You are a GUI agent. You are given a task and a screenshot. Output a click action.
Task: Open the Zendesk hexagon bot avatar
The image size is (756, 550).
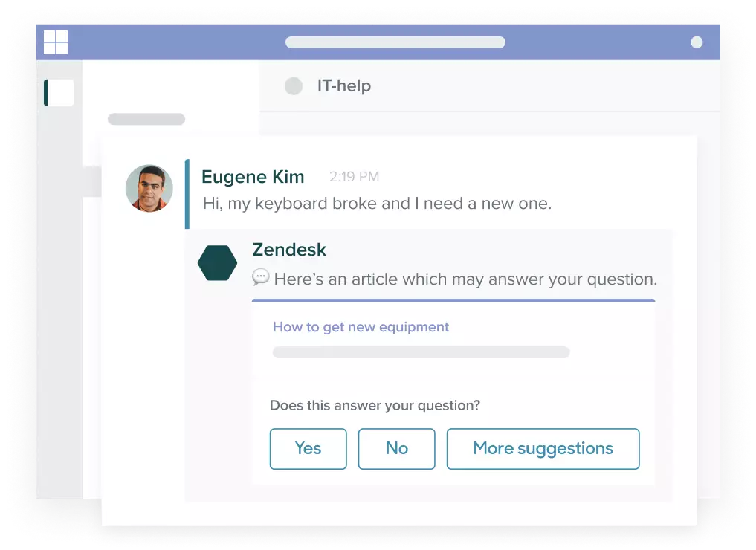[x=218, y=263]
